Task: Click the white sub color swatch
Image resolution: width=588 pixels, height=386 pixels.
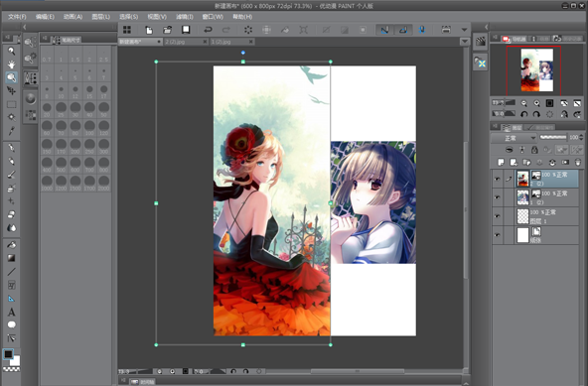Action: click(15, 361)
